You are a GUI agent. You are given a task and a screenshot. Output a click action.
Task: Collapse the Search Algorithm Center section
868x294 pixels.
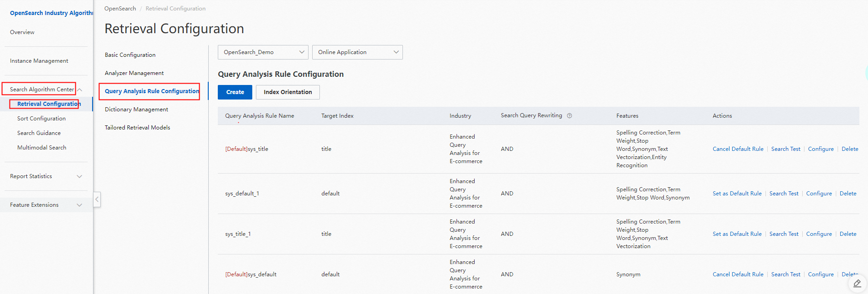click(80, 90)
